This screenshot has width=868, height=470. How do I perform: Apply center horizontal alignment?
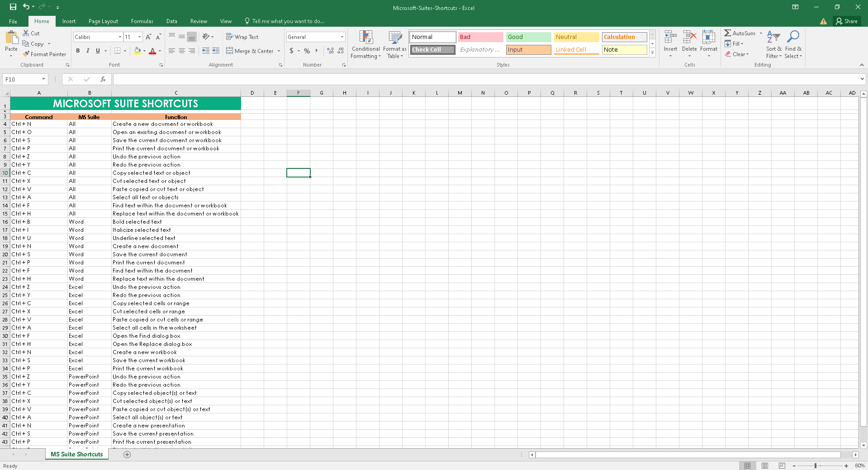tap(182, 51)
